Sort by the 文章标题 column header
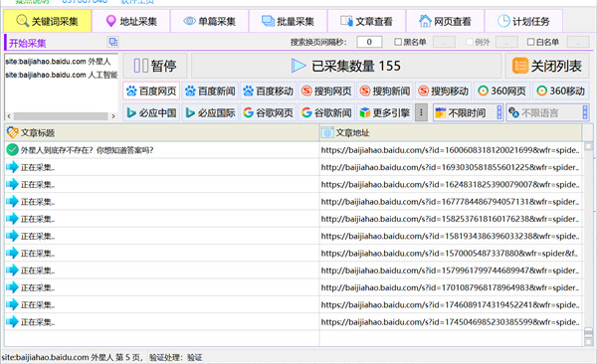The width and height of the screenshot is (597, 364). (162, 132)
